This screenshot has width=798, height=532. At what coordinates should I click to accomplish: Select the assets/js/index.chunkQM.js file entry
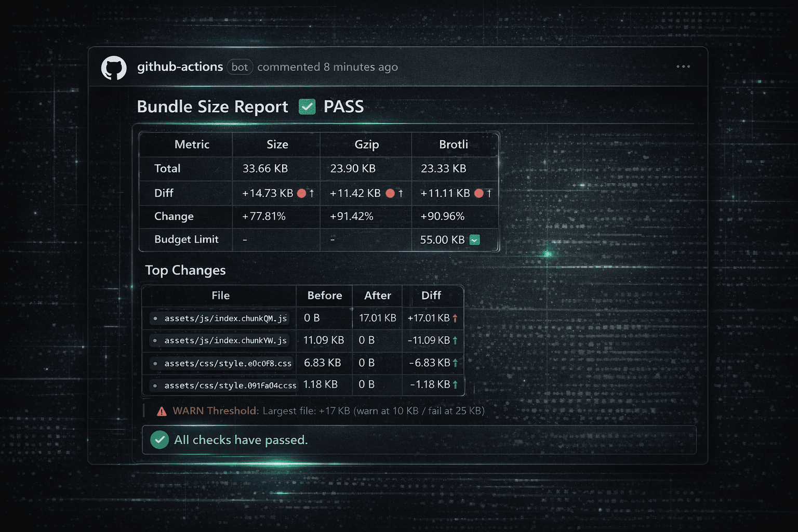[225, 318]
